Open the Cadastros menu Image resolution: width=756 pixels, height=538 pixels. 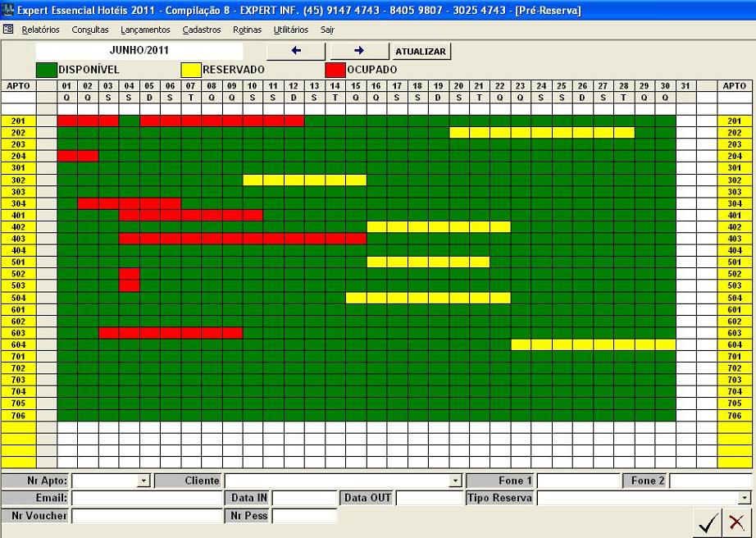(202, 30)
